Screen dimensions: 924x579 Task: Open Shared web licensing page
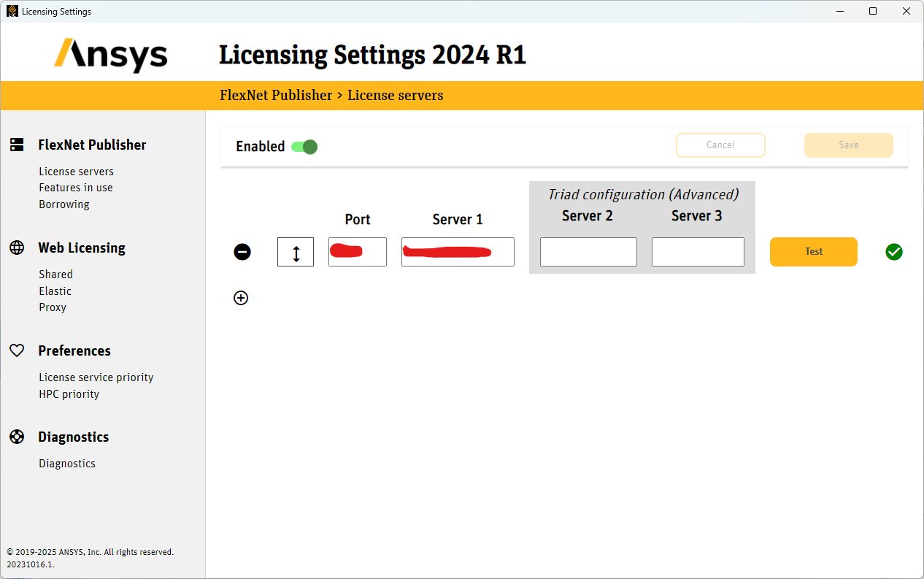point(56,275)
